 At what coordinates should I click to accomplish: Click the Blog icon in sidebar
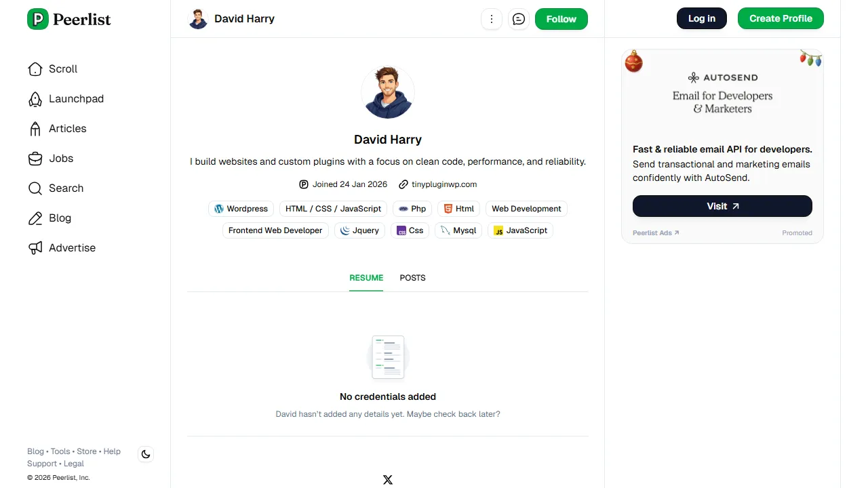click(35, 218)
